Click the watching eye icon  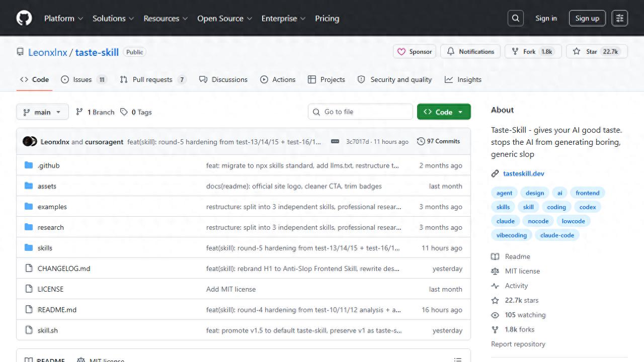point(495,315)
